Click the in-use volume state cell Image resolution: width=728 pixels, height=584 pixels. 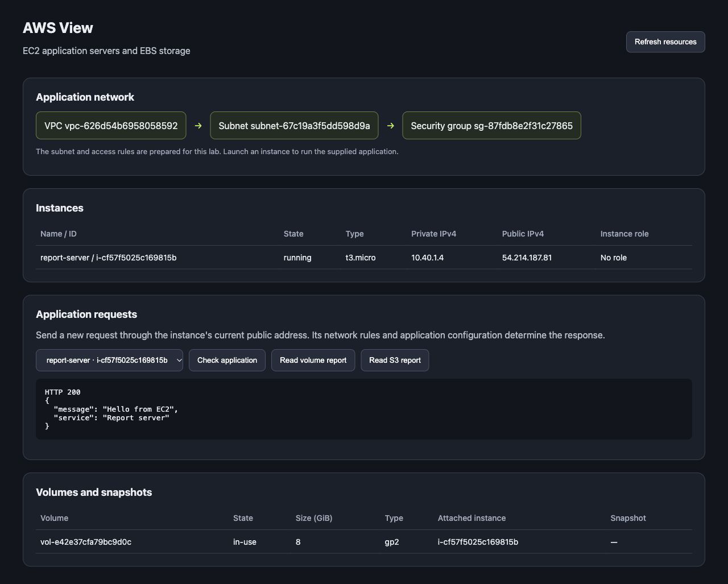coord(245,542)
